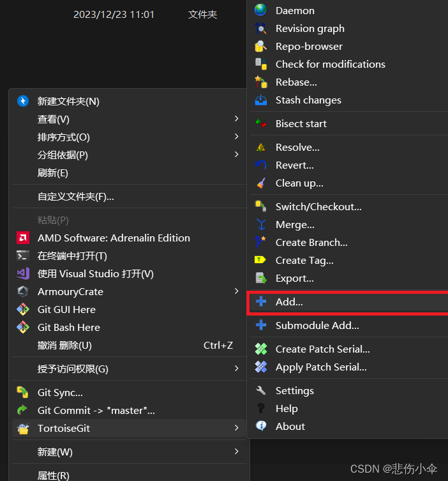Click the Visual Studio purple icon
448x481 pixels.
(x=23, y=273)
